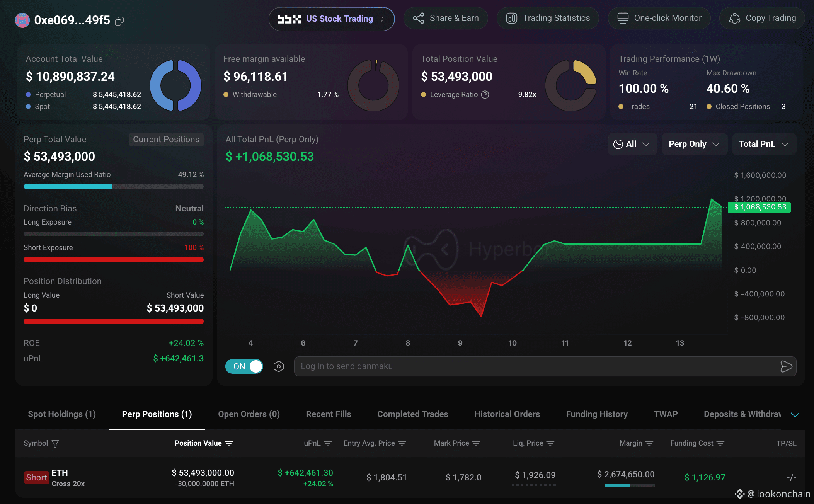Viewport: 814px width, 504px height.
Task: Click uPnL value $ +642,461.3
Action: (178, 359)
